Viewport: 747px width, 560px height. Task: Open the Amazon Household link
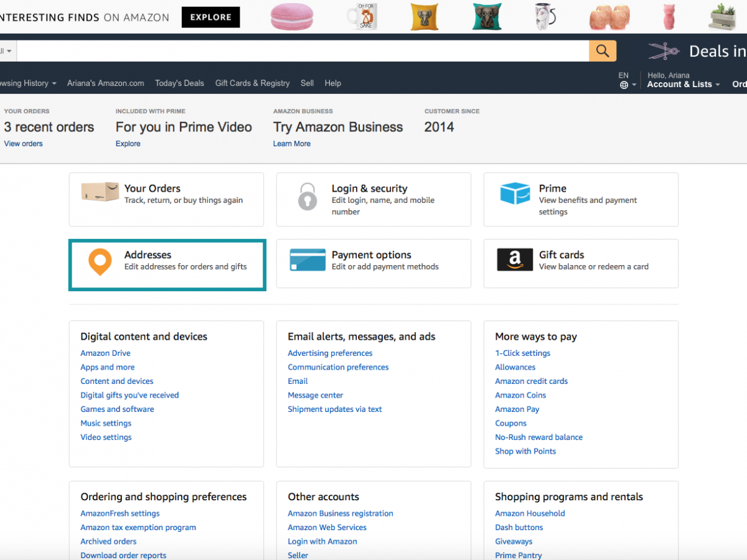coord(530,513)
